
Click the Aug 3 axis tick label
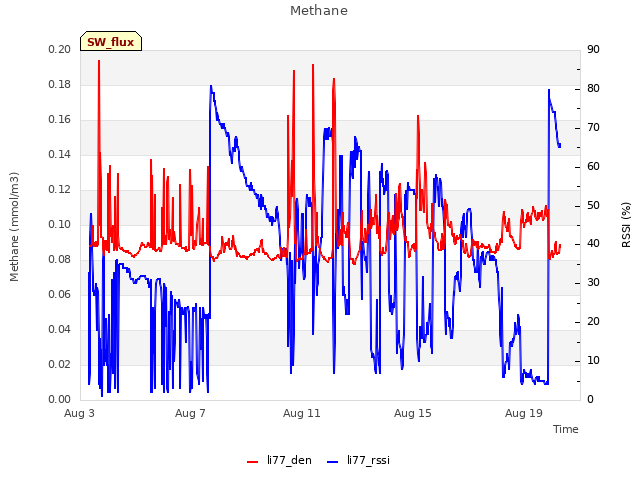coord(79,413)
